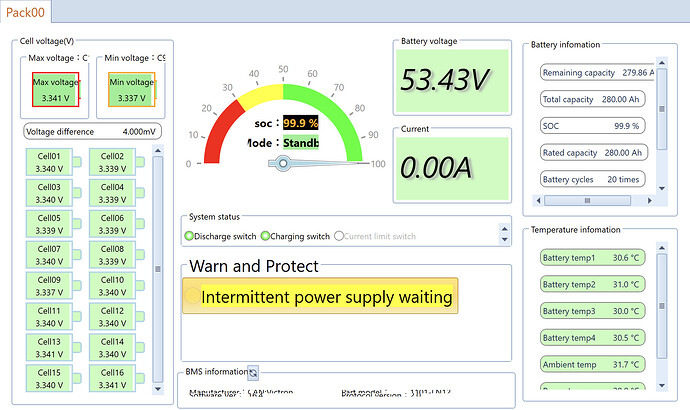Click the Battery cycles 20 times field

(592, 179)
